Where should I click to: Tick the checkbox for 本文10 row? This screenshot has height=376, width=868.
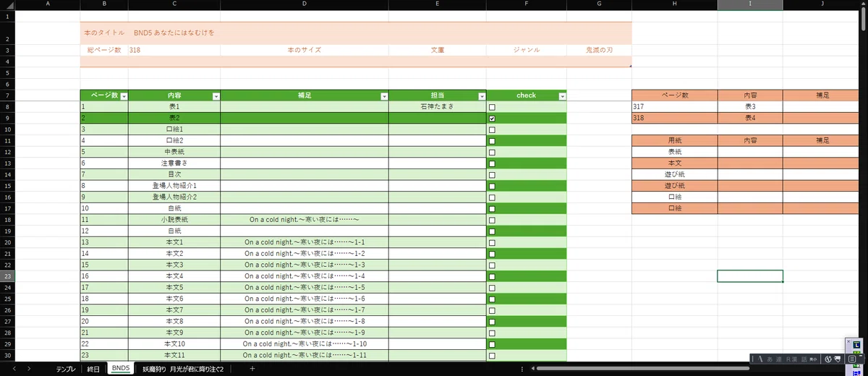[x=493, y=344]
